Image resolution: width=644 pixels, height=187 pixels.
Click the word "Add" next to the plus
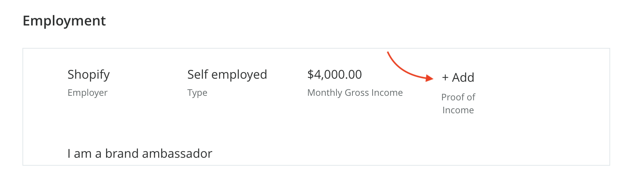click(x=463, y=78)
